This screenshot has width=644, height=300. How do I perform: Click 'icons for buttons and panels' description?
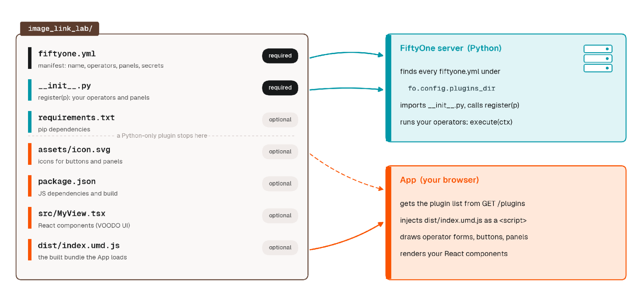click(80, 161)
